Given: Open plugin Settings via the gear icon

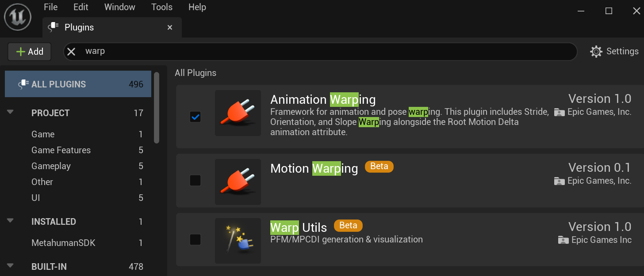Looking at the screenshot, I should [596, 52].
